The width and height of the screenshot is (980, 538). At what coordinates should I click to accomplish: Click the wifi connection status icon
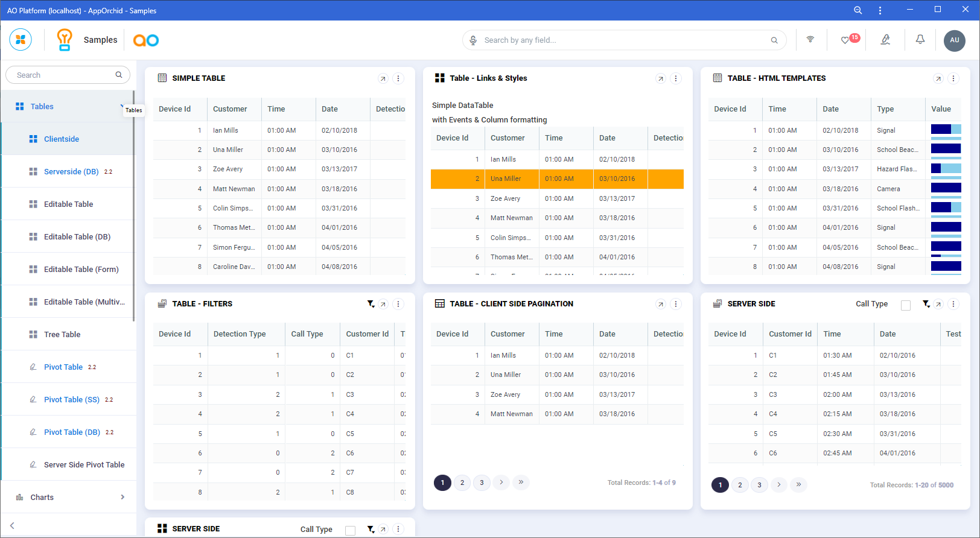pyautogui.click(x=810, y=40)
